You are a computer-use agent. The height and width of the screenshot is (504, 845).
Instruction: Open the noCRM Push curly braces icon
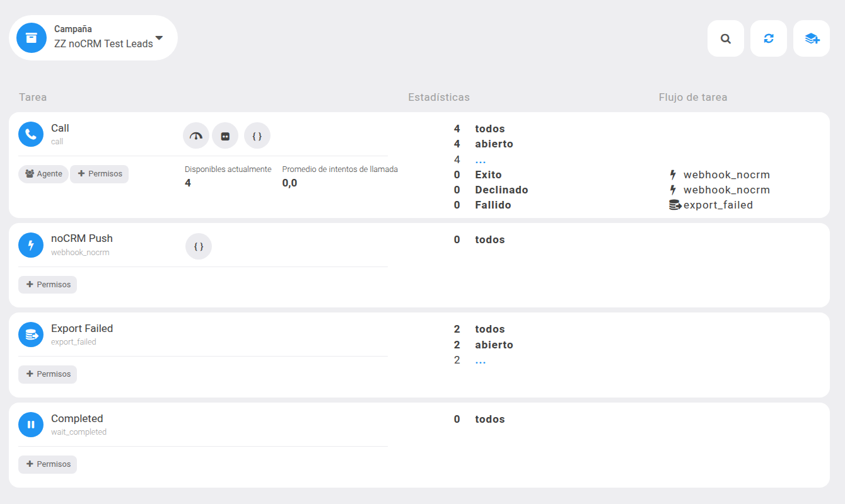(x=199, y=246)
